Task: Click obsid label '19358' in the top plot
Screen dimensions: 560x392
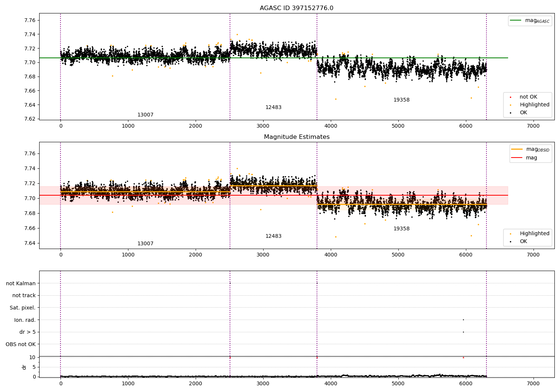Action: click(401, 100)
